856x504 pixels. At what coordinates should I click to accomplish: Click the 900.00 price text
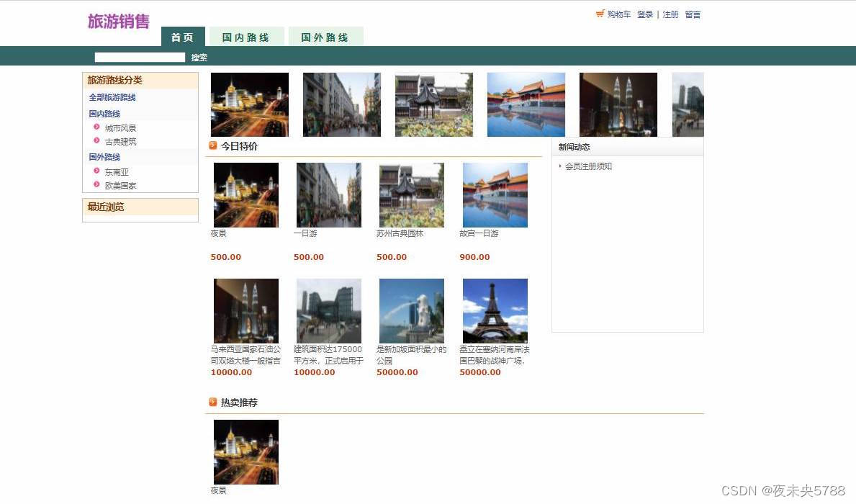pos(474,256)
